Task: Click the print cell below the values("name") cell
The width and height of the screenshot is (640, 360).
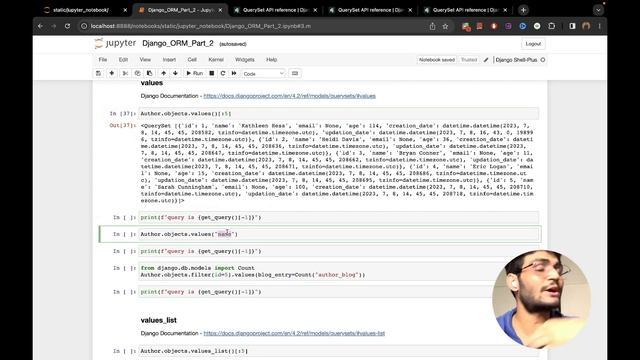Action: point(338,251)
